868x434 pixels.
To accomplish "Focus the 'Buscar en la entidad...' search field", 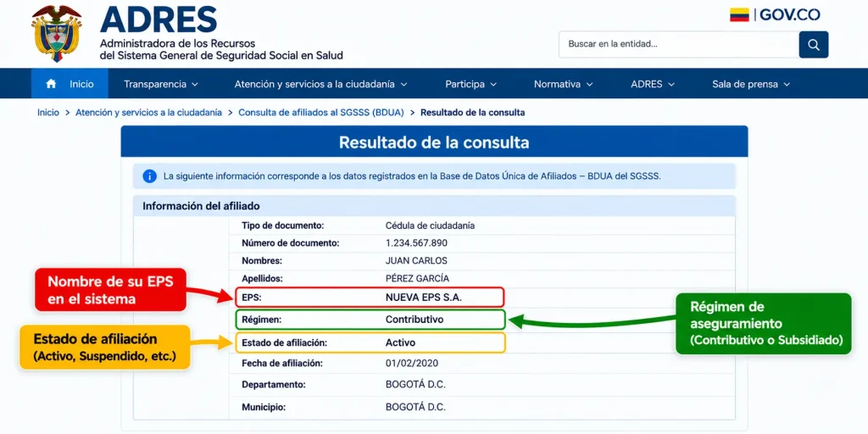I will pyautogui.click(x=679, y=45).
